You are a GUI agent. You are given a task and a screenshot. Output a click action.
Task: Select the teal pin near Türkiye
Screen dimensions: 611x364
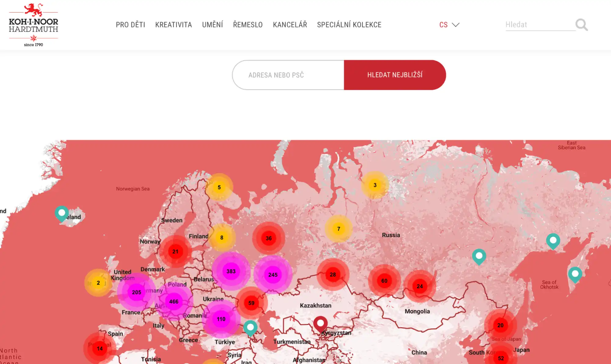point(250,328)
